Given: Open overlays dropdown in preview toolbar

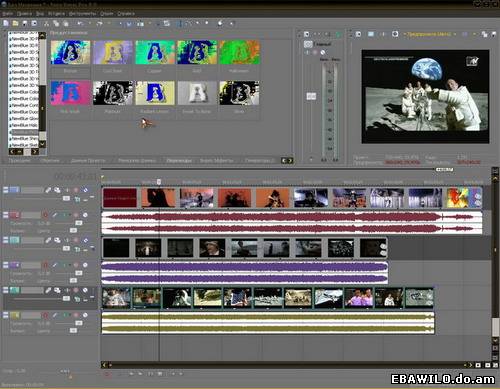Looking at the screenshot, I should tap(474, 34).
